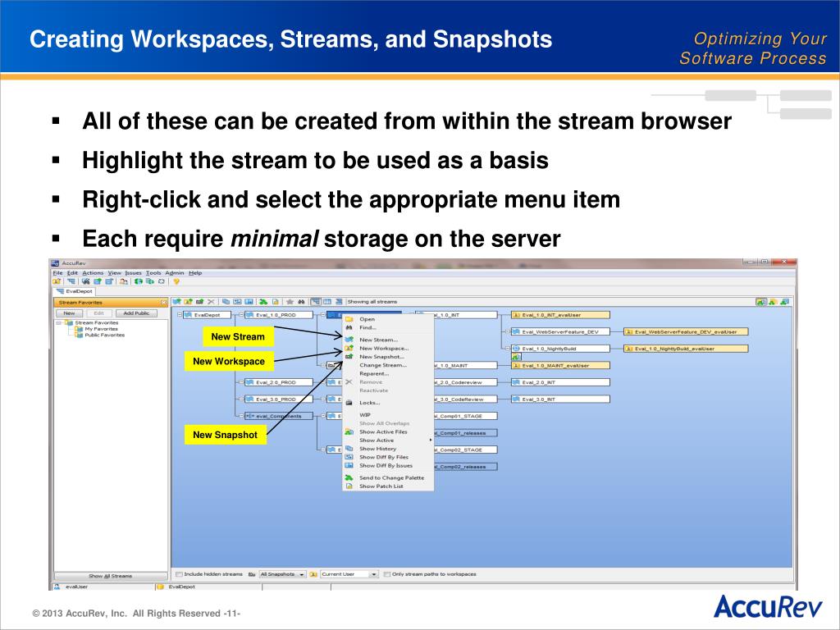Viewport: 840px width, 630px height.
Task: Click the Show Diff By Files toolbar icon
Action: click(x=237, y=302)
